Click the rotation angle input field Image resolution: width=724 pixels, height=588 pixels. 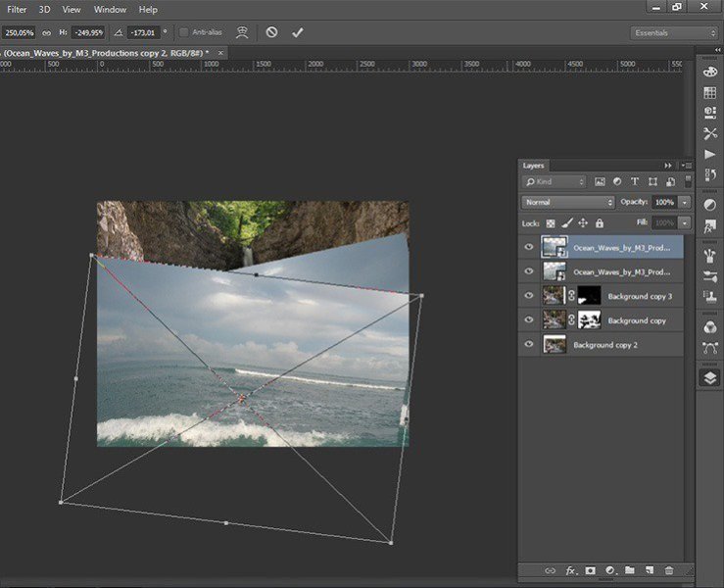(144, 32)
